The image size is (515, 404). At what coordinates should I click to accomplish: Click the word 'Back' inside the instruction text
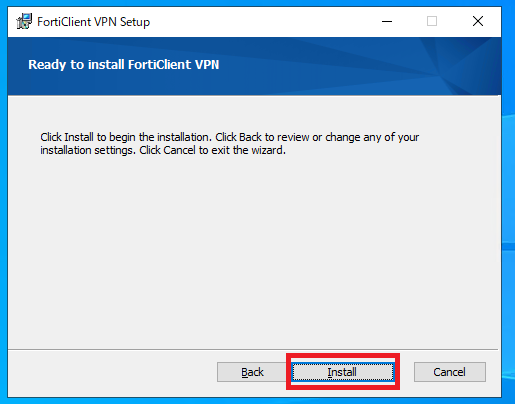250,137
